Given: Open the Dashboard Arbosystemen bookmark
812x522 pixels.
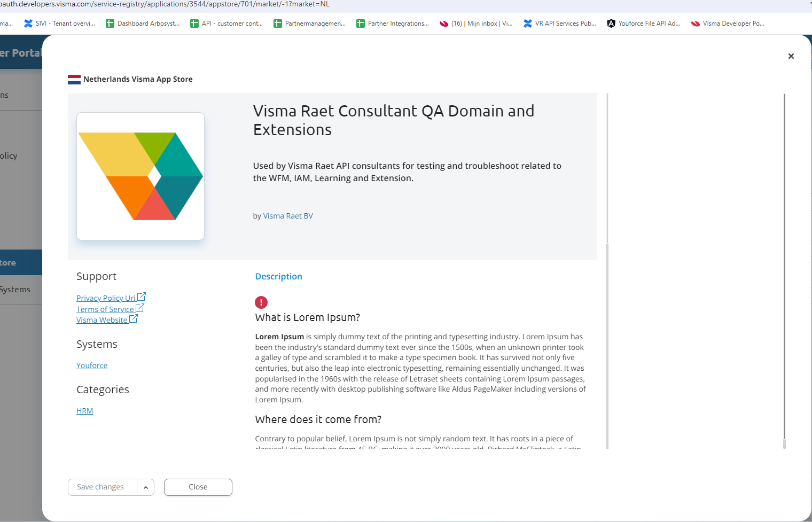Looking at the screenshot, I should (143, 23).
